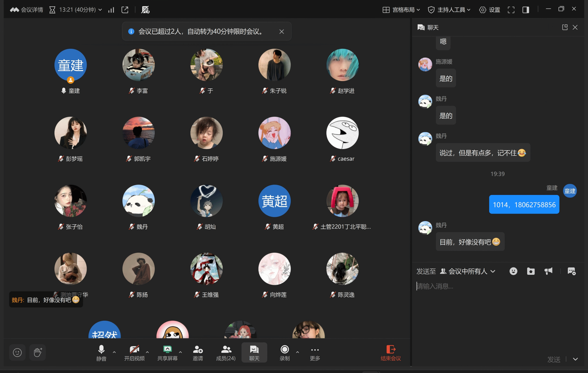588x373 pixels.
Task: Click the network signal strength icon
Action: click(111, 10)
